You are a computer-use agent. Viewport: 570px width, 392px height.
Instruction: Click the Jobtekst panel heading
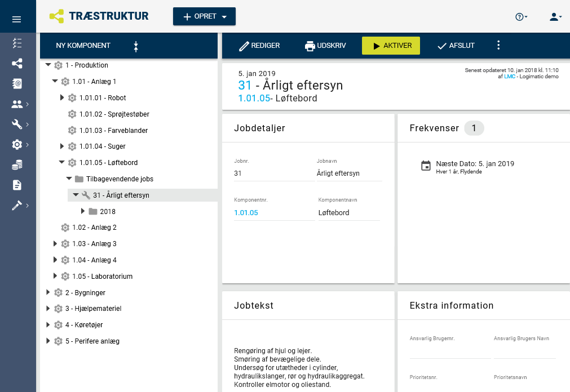coord(254,305)
